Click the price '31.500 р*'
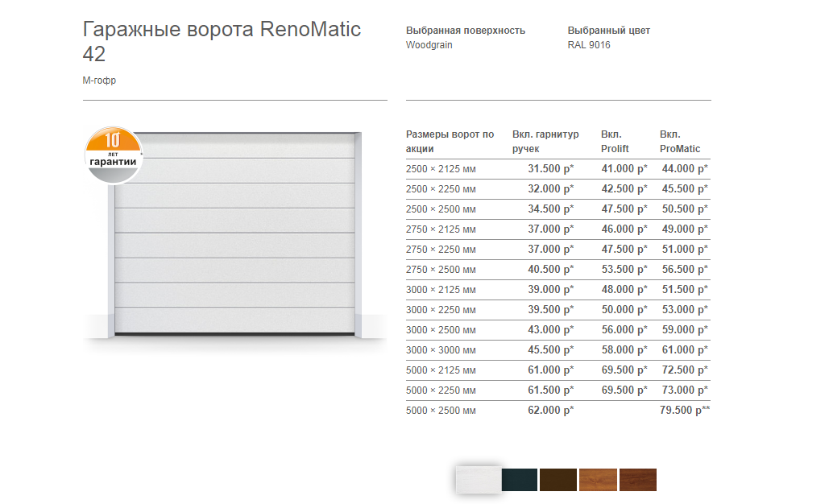Image resolution: width=829 pixels, height=504 pixels. pyautogui.click(x=550, y=168)
